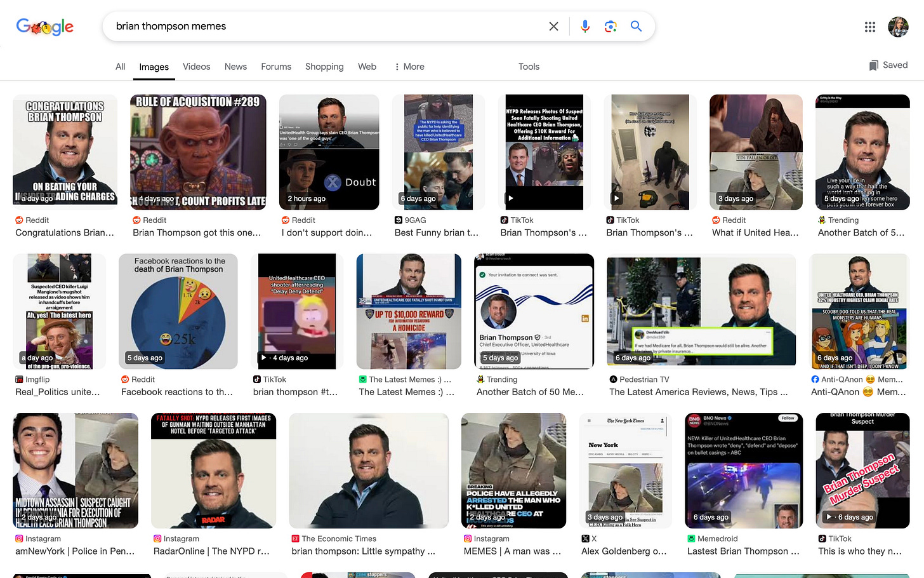The height and width of the screenshot is (578, 924).
Task: Submit search with magnifying glass icon
Action: (x=636, y=26)
